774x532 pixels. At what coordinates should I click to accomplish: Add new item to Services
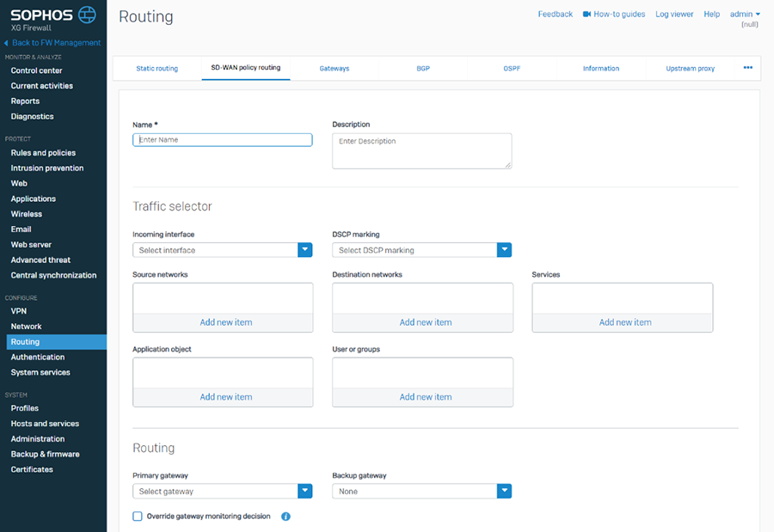[625, 322]
